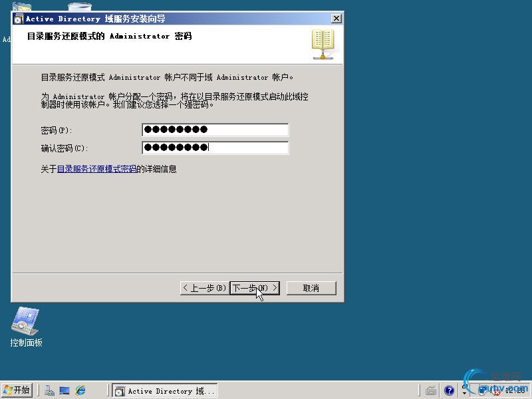Screen dimensions: 532x399
Task: Click the blue help question mark icon
Action: (x=449, y=391)
